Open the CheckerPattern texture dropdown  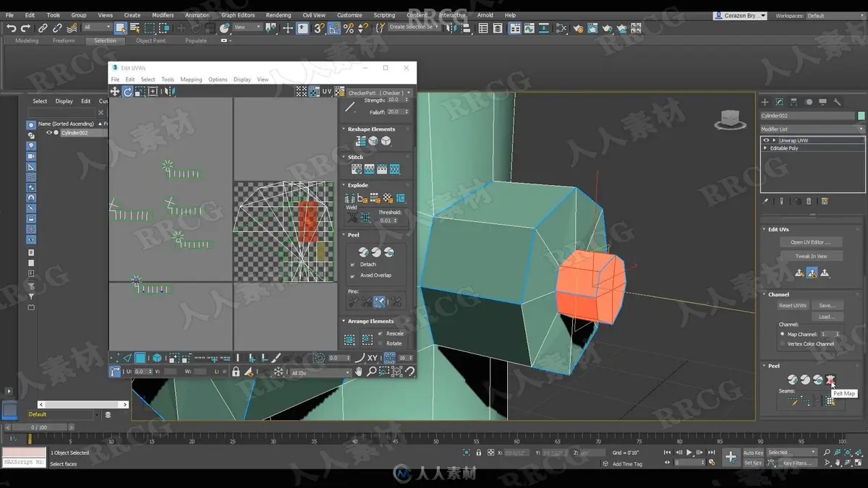(379, 93)
